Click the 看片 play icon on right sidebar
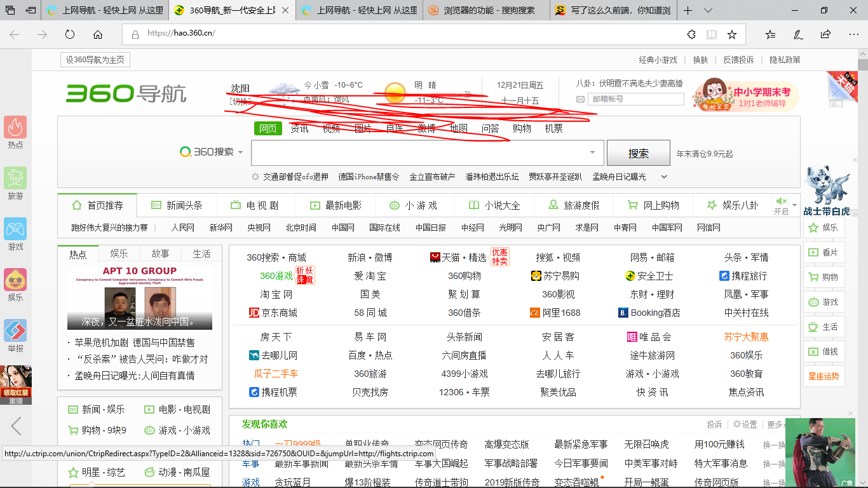 pyautogui.click(x=813, y=252)
